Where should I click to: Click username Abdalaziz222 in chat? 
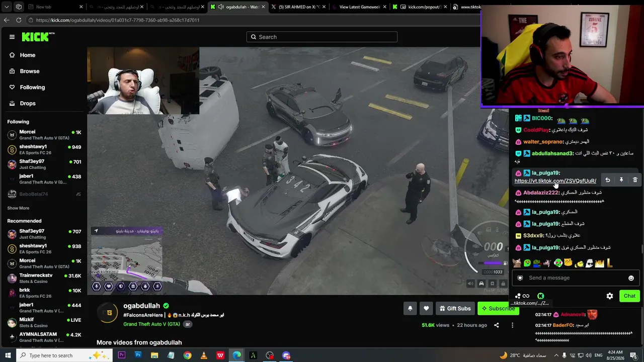(x=541, y=193)
